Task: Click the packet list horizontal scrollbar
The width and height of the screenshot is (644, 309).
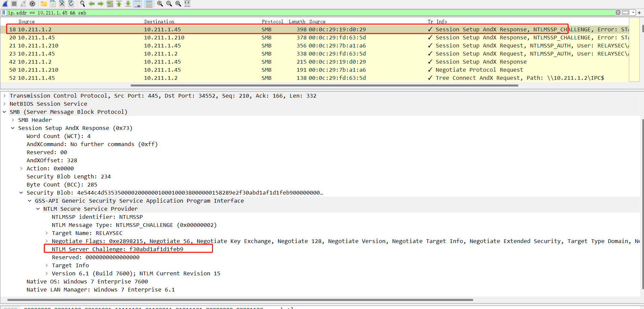Action: [324, 85]
